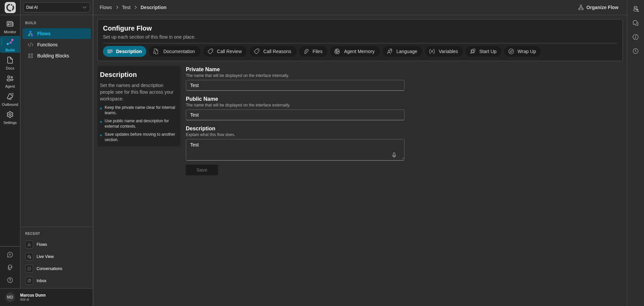Select Functions in the Build sidebar
The width and height of the screenshot is (644, 306).
[57, 45]
